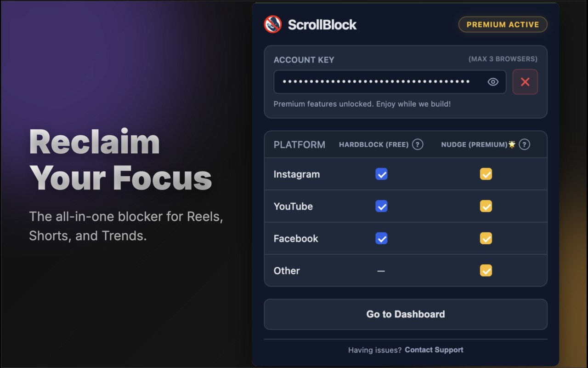588x368 pixels.
Task: Turn off Instagram nudge checkbox
Action: pyautogui.click(x=486, y=174)
